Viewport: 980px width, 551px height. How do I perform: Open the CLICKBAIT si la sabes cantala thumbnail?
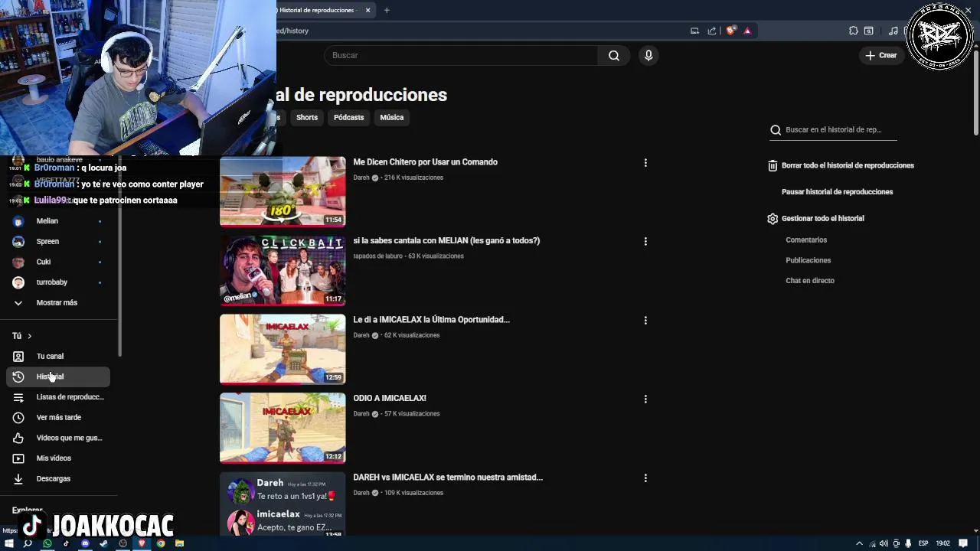pyautogui.click(x=283, y=270)
